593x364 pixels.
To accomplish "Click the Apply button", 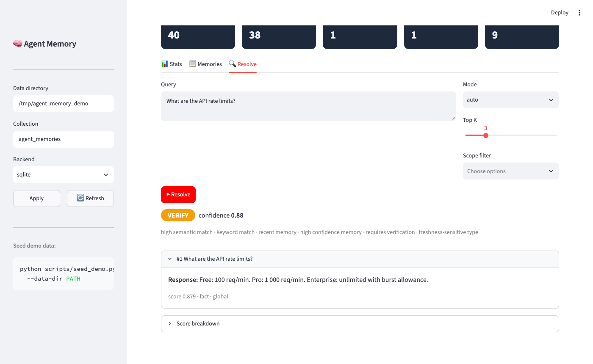I will coord(36,198).
